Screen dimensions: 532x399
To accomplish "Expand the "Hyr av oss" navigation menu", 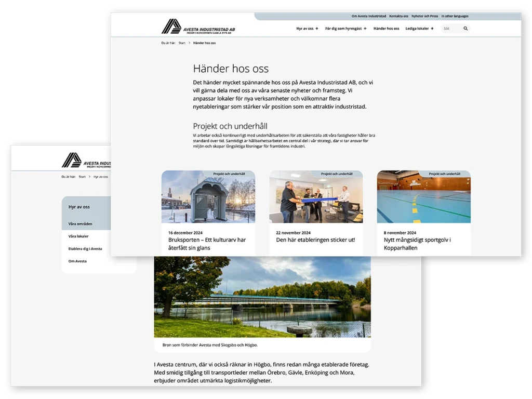I will (307, 29).
